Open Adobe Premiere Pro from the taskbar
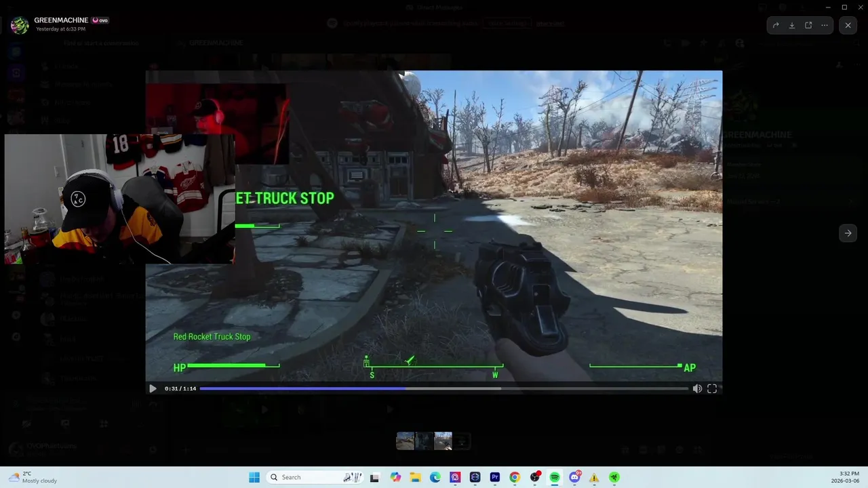Viewport: 868px width, 488px height. 495,477
